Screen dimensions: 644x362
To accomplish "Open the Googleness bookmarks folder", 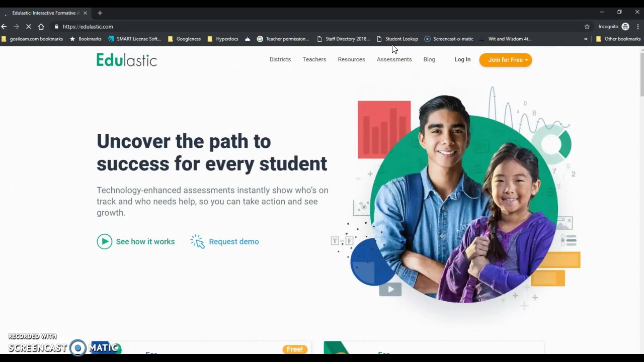I will click(x=184, y=39).
